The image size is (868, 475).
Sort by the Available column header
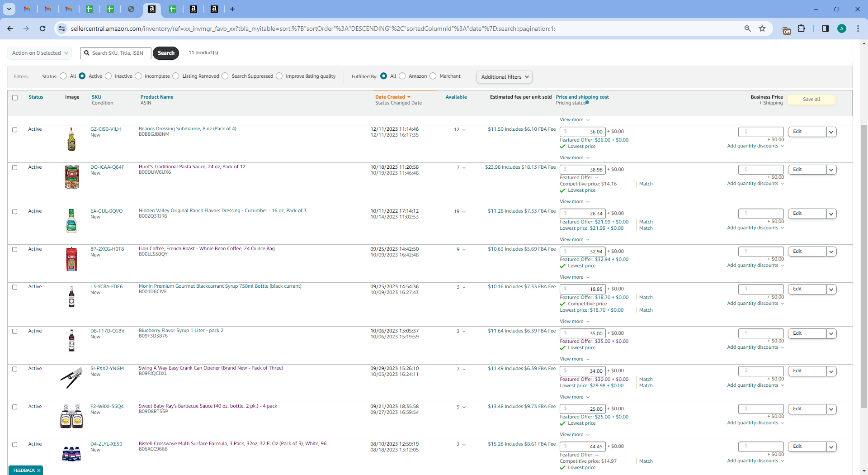[456, 97]
